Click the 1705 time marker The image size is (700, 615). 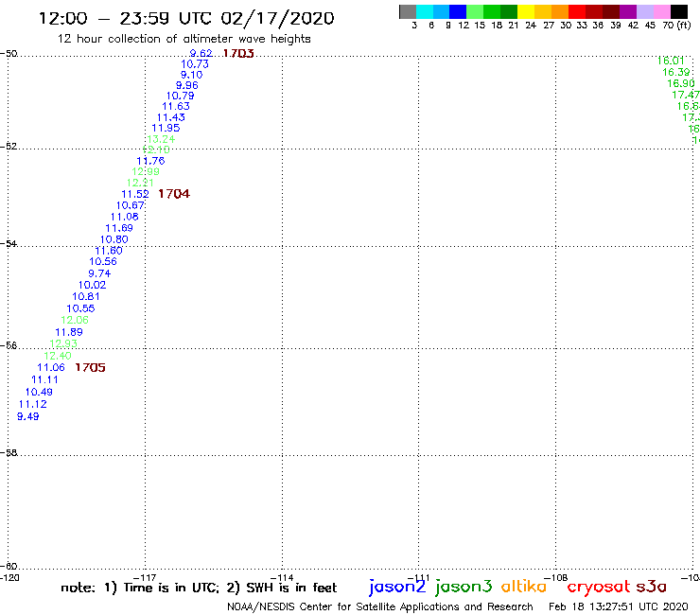pyautogui.click(x=90, y=367)
